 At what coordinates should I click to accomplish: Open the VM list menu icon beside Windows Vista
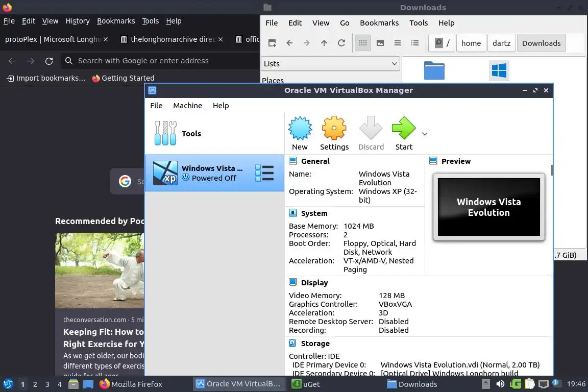pos(264,173)
